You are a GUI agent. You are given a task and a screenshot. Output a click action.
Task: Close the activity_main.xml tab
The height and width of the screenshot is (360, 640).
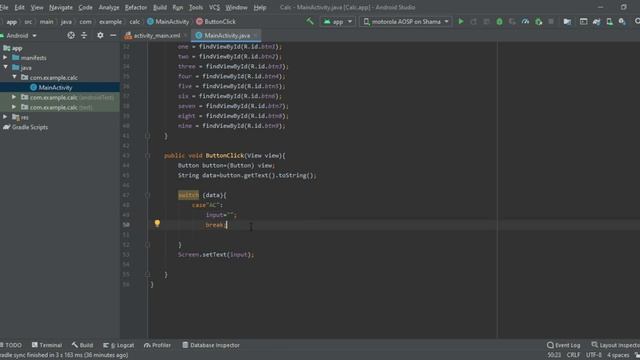(x=185, y=36)
